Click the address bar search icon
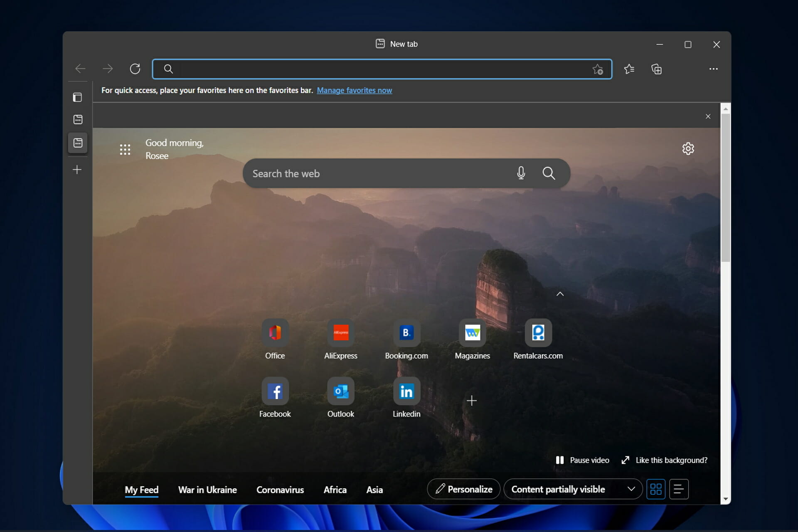798x532 pixels. [168, 69]
